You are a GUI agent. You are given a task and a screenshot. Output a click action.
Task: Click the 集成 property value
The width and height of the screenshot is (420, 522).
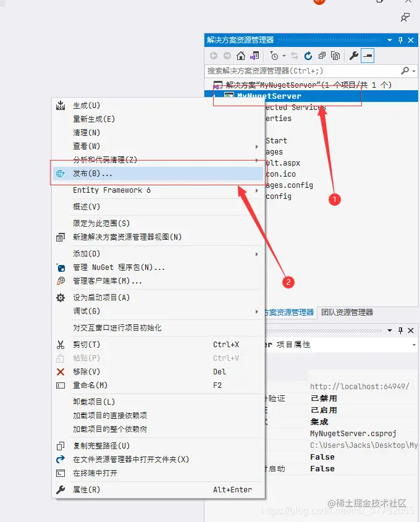click(x=319, y=422)
